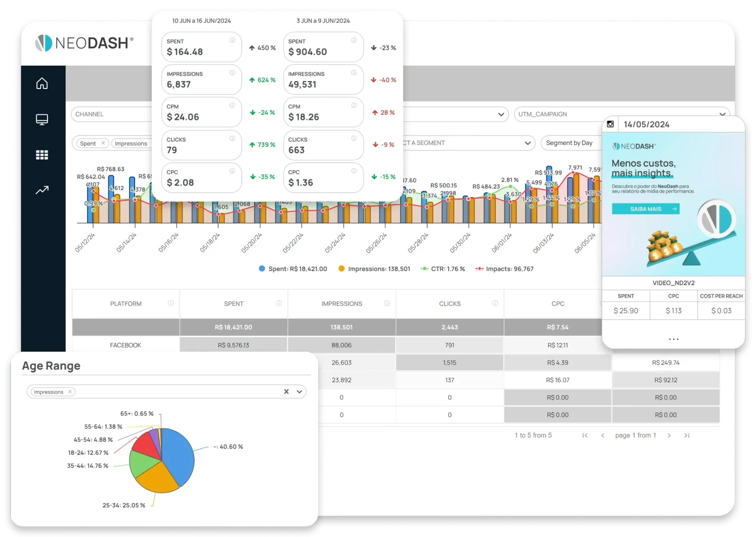The height and width of the screenshot is (537, 756).
Task: Go to next page arrow in pagination
Action: (669, 435)
